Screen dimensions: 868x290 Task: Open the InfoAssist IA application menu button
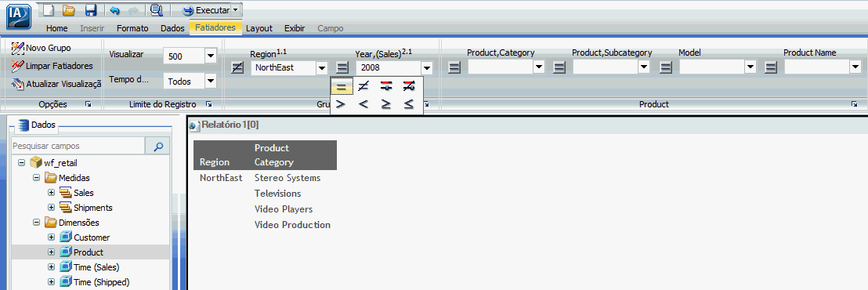pos(20,18)
